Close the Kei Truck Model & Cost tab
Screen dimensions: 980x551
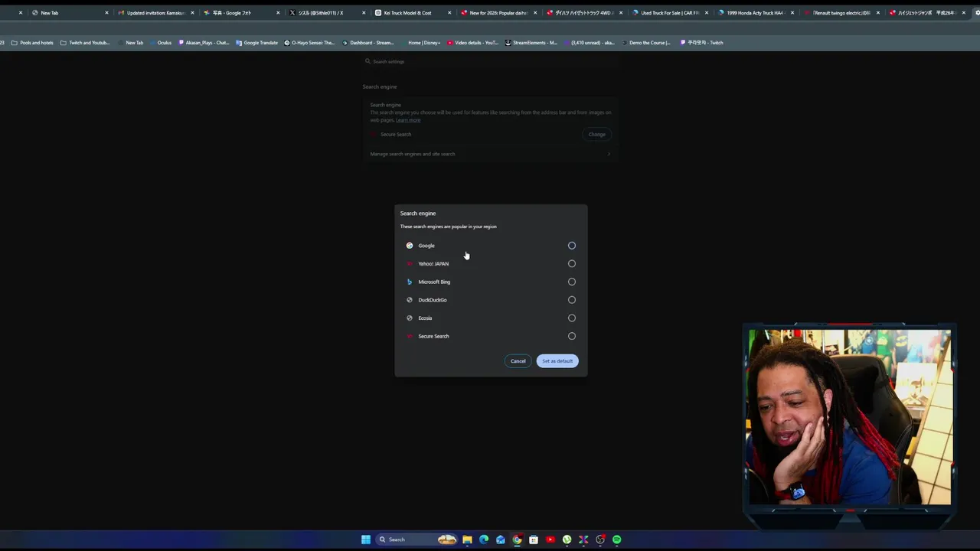point(449,13)
